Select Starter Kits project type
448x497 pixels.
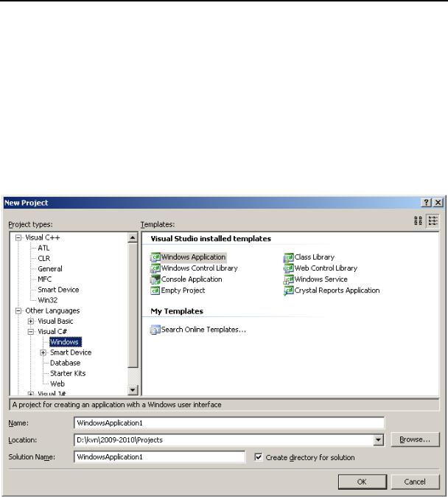pyautogui.click(x=68, y=373)
